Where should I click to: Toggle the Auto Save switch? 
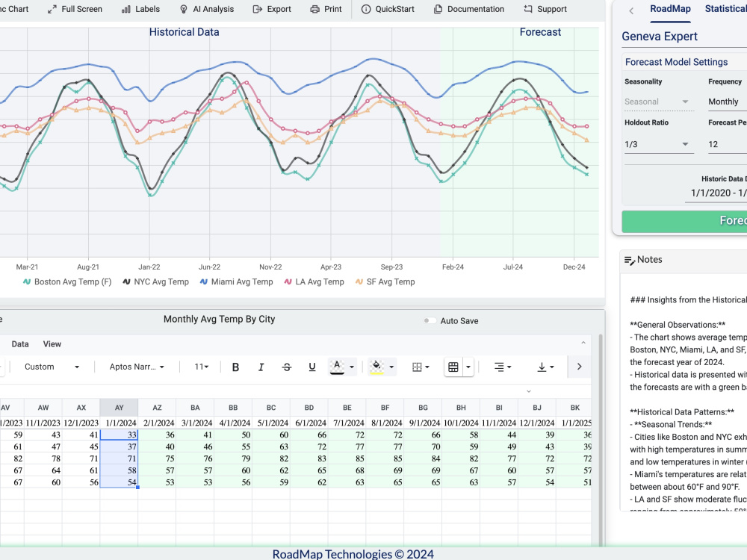click(x=430, y=320)
